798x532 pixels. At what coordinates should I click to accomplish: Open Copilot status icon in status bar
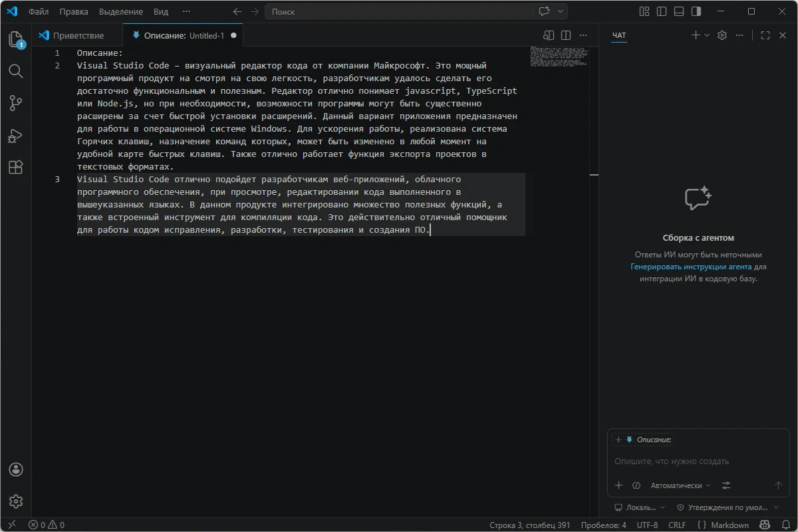coord(765,525)
